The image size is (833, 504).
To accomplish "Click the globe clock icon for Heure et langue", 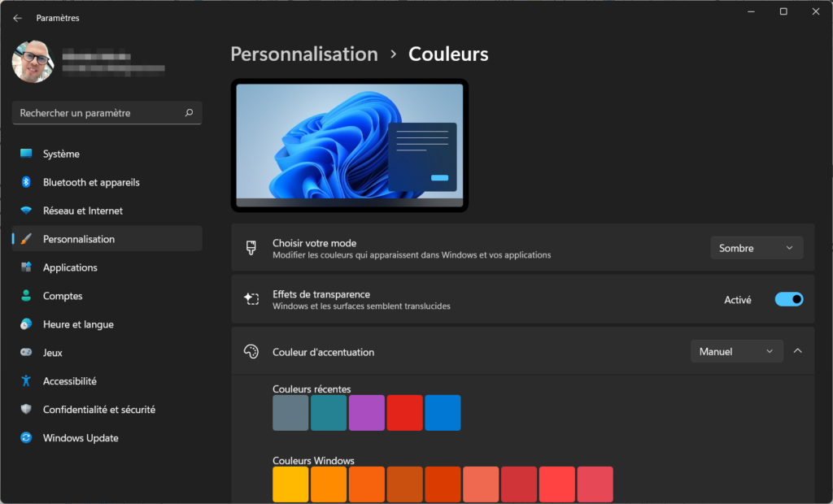I will coord(26,324).
